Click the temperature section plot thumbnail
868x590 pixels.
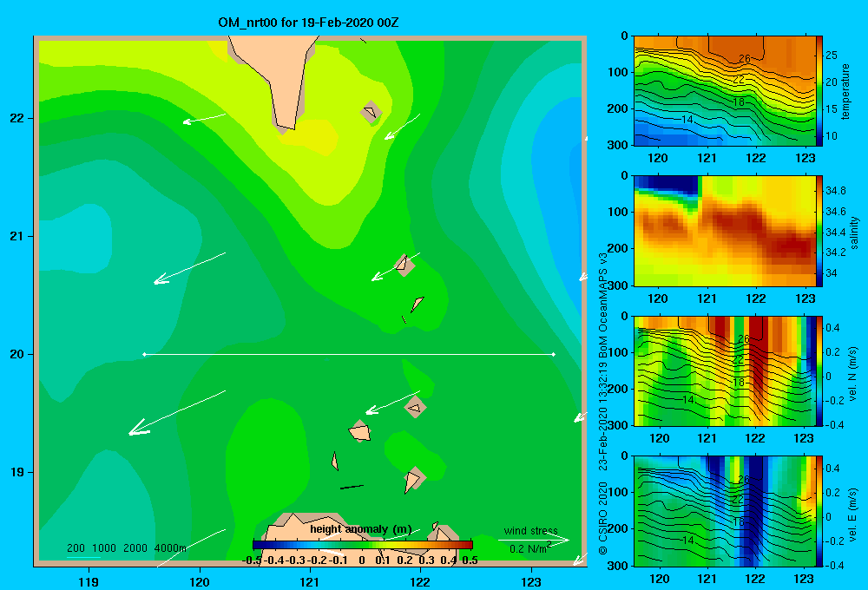point(725,91)
